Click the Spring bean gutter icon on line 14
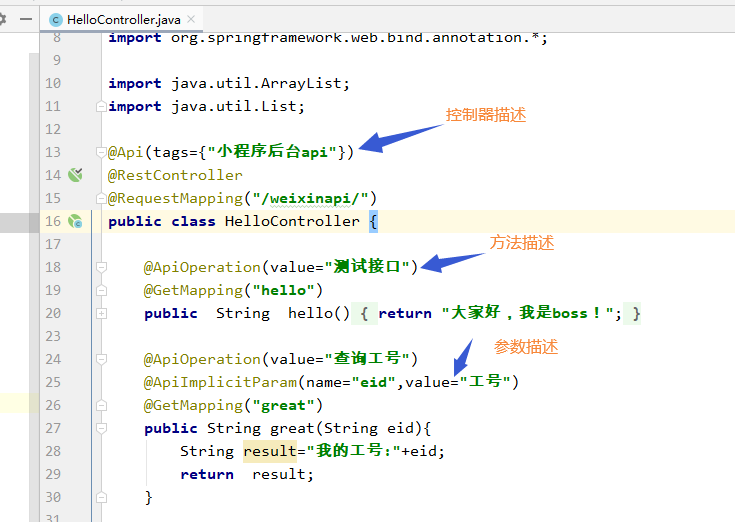 click(75, 175)
